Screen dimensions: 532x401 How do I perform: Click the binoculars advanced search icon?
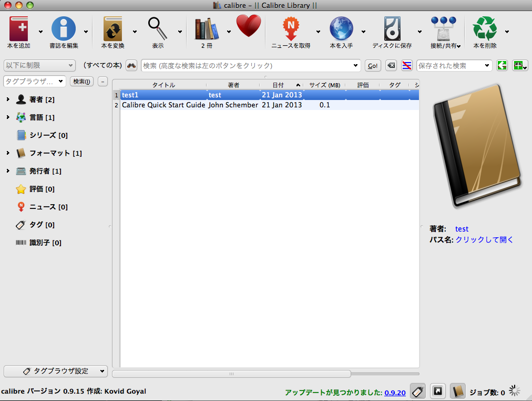pos(131,65)
